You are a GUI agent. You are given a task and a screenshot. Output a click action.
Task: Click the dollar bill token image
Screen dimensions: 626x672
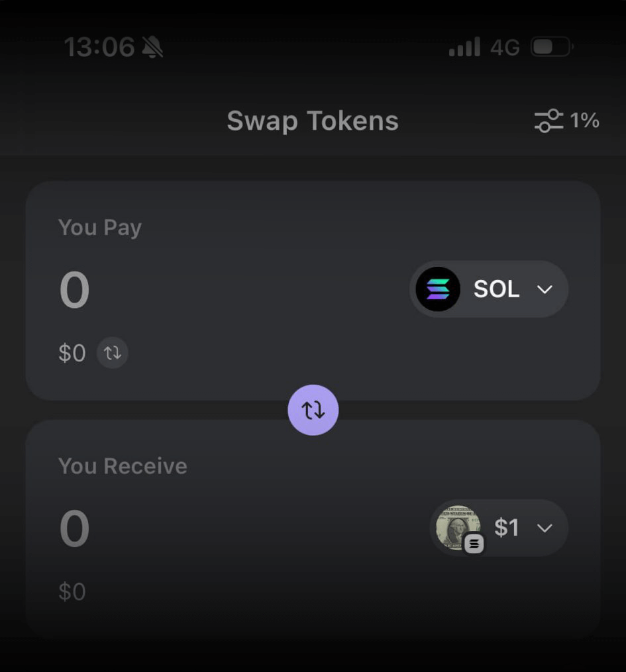coord(456,527)
